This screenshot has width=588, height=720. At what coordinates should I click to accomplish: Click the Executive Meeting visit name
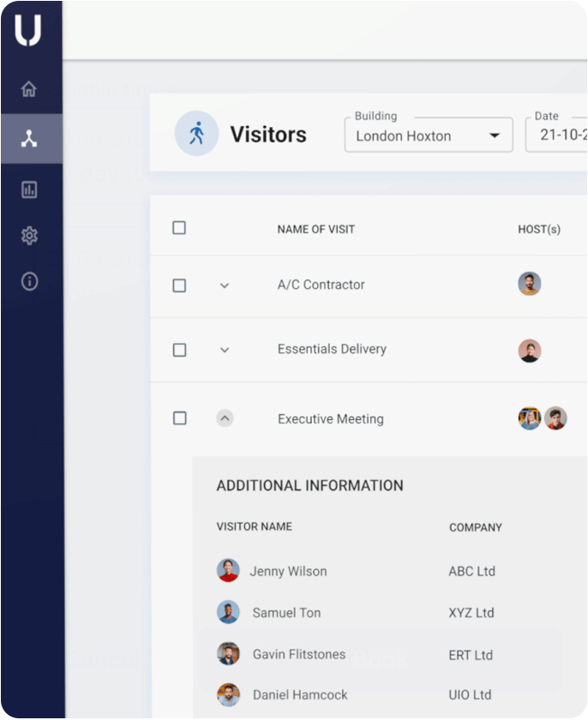pyautogui.click(x=331, y=419)
